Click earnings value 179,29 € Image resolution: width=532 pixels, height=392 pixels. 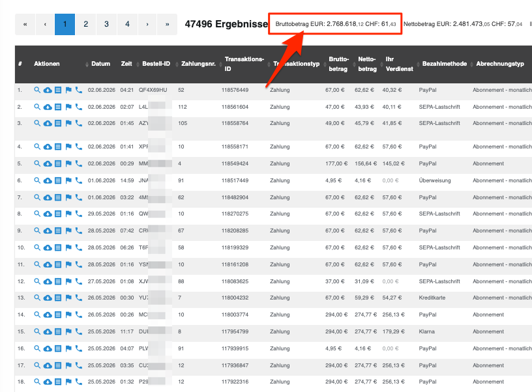(x=393, y=331)
